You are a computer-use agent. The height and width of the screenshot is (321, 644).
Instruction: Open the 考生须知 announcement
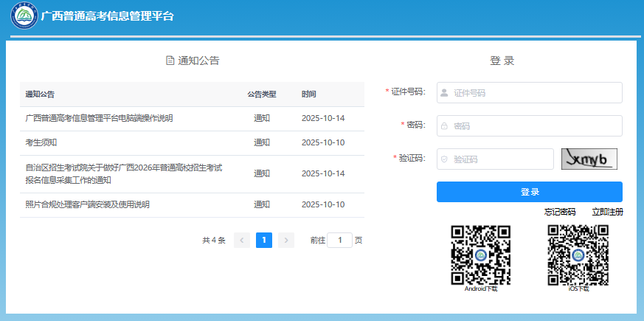41,142
